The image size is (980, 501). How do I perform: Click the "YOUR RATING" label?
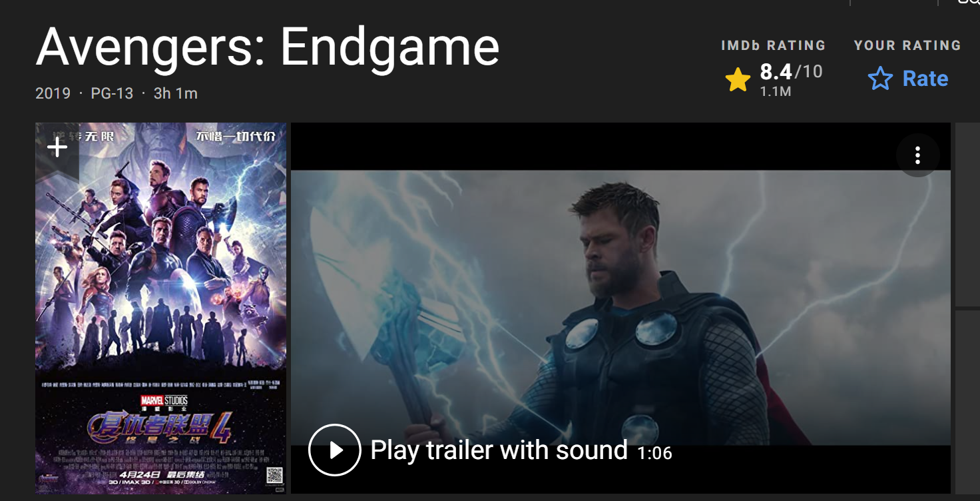pos(907,45)
